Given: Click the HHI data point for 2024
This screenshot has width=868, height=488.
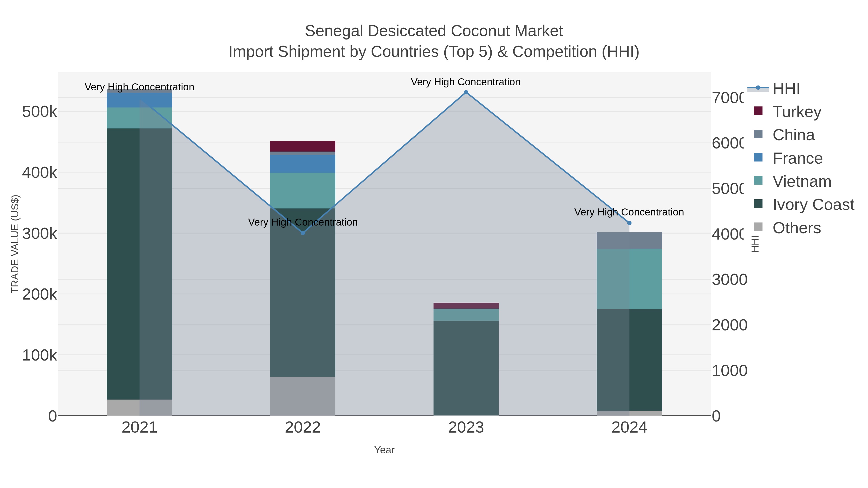Looking at the screenshot, I should [x=629, y=223].
